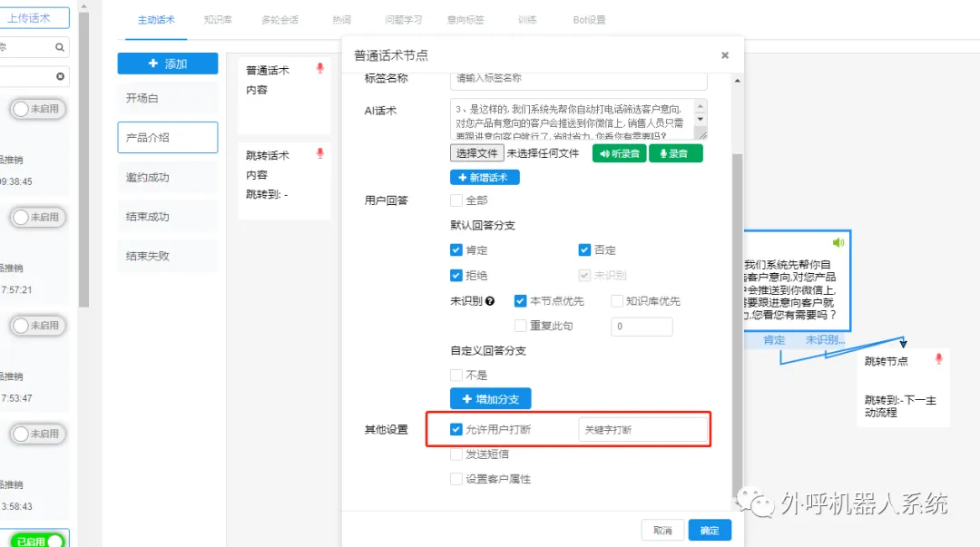980x547 pixels.
Task: Click the red microphone icon on 跳转节点
Action: 938,359
